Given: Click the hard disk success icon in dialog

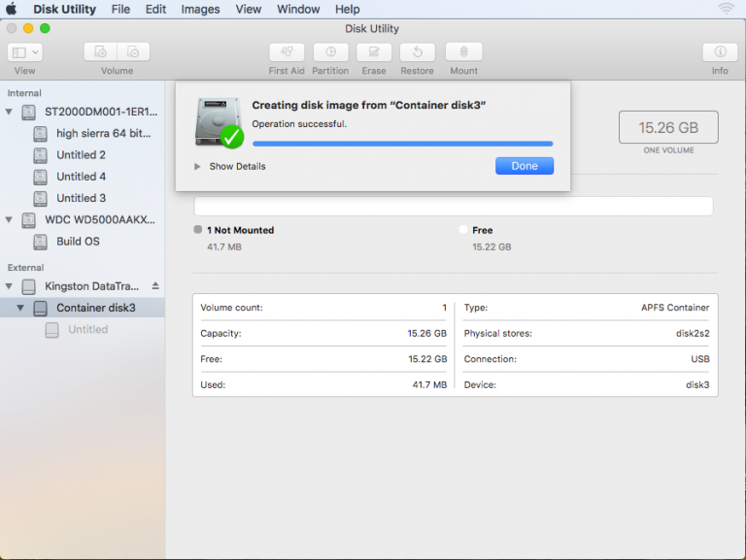Looking at the screenshot, I should click(220, 122).
